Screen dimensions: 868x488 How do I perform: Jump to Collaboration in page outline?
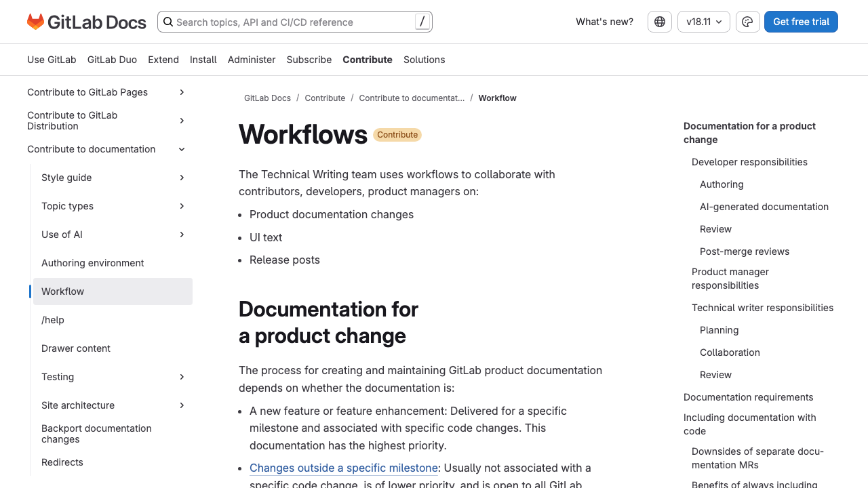(x=730, y=352)
